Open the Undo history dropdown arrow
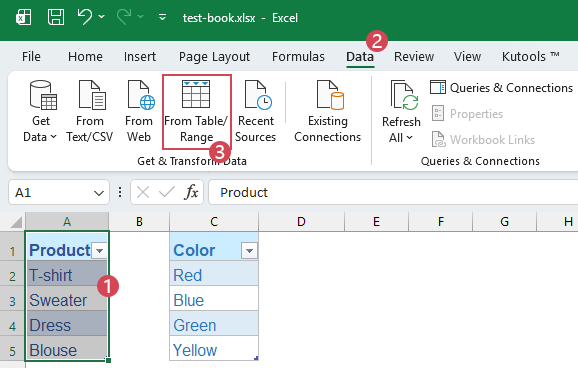 102,17
